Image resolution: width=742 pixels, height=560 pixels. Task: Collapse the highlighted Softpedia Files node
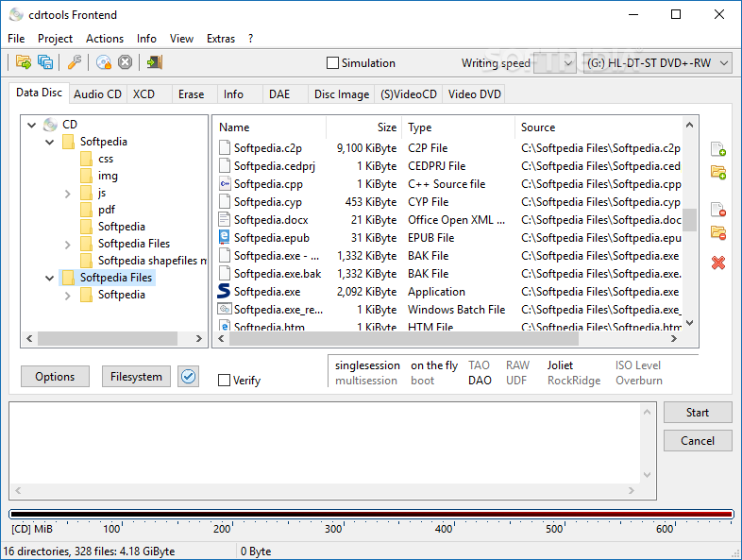click(50, 278)
